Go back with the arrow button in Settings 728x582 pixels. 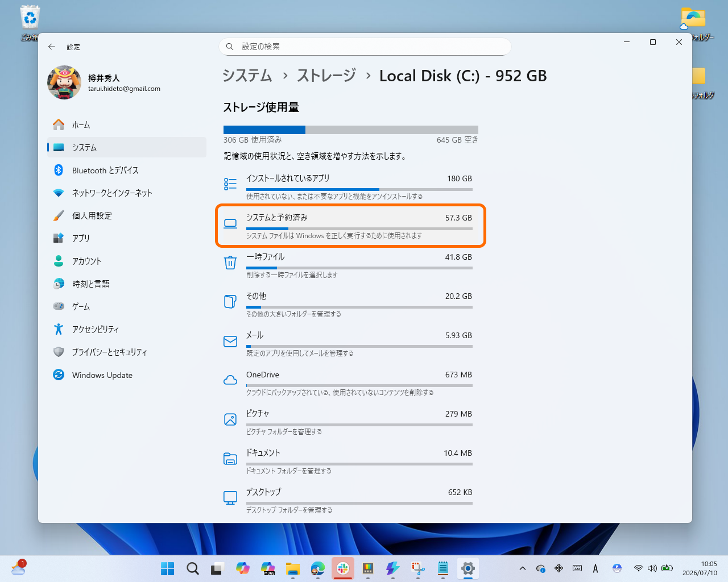click(52, 47)
